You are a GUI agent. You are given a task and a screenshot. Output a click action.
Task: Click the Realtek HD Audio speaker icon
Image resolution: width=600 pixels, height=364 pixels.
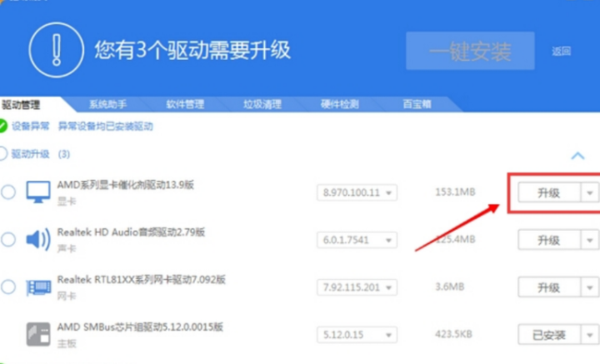click(x=38, y=240)
